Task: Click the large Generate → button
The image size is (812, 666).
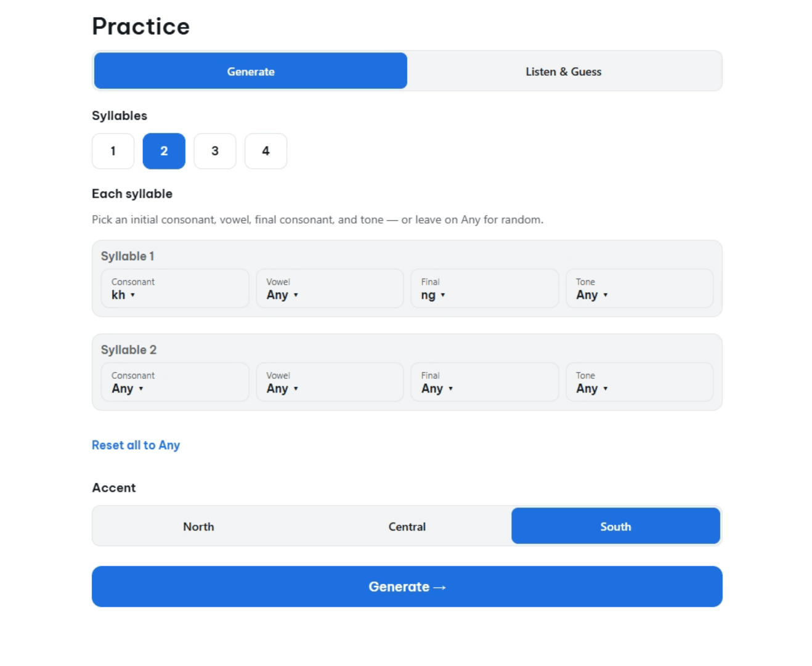Action: pos(407,587)
